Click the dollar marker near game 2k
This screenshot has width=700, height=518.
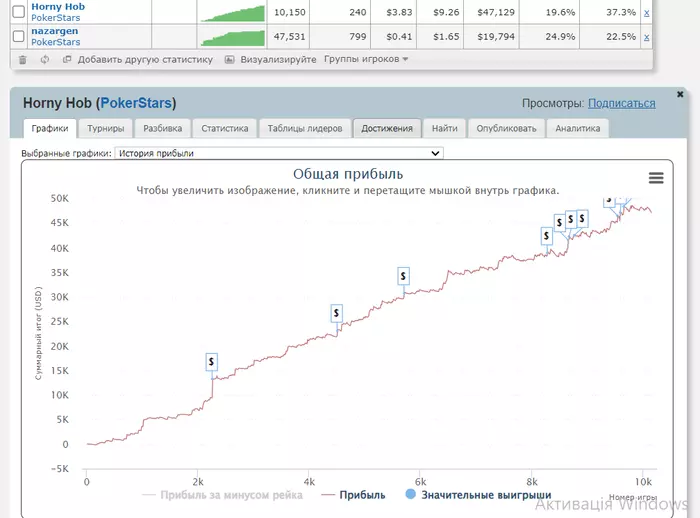(x=212, y=361)
